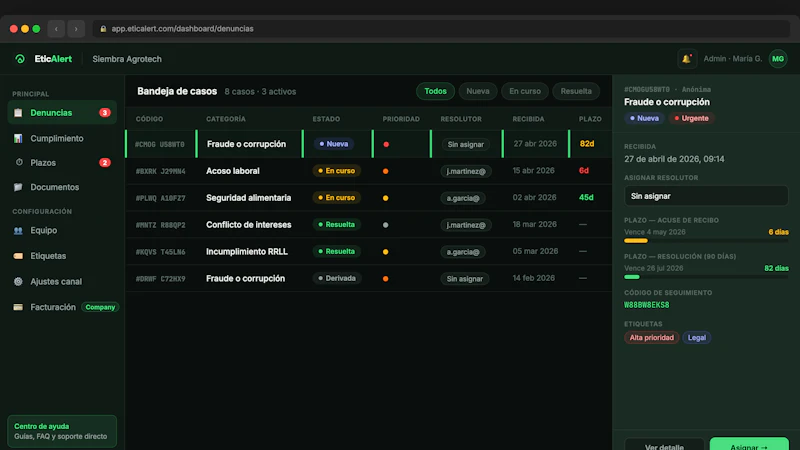Click the 6d deadline in Acoso laboral row
Screen dimensions: 800x450
click(x=584, y=171)
